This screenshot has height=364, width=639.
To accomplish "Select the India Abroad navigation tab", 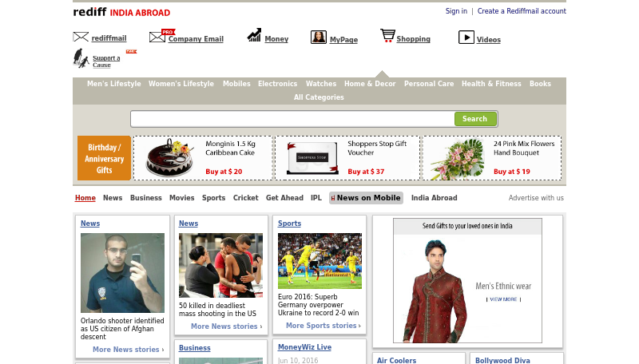I will [x=434, y=198].
